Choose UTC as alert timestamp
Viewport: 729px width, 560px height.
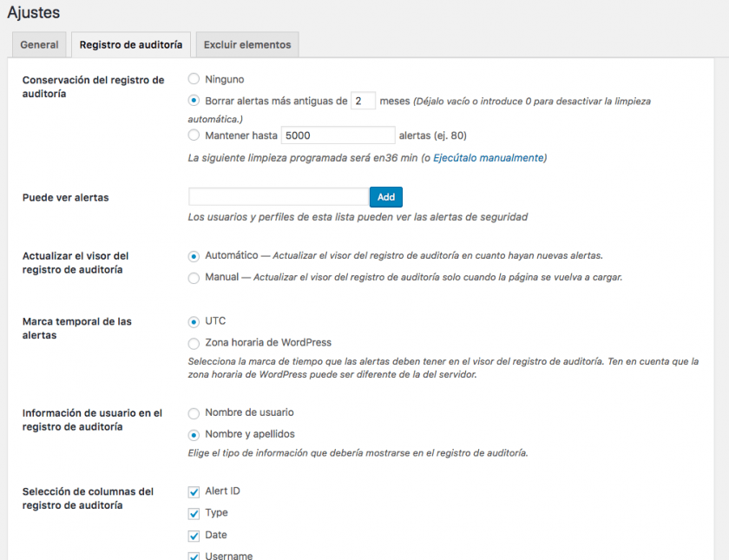(x=194, y=321)
